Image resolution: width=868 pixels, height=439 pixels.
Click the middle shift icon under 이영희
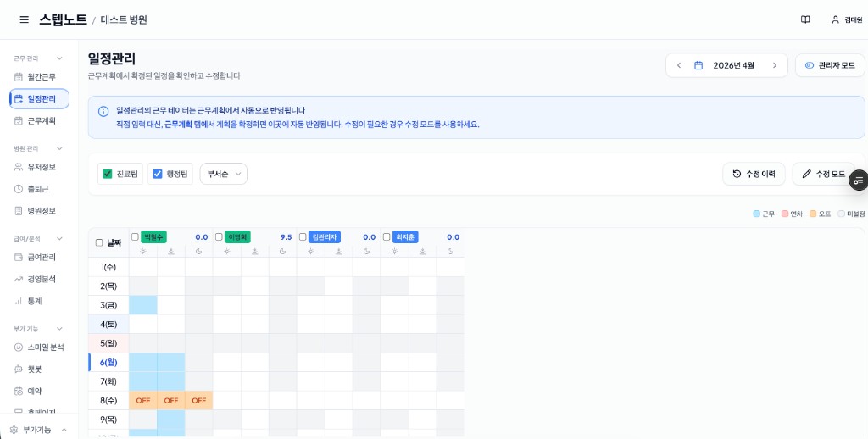pyautogui.click(x=254, y=252)
